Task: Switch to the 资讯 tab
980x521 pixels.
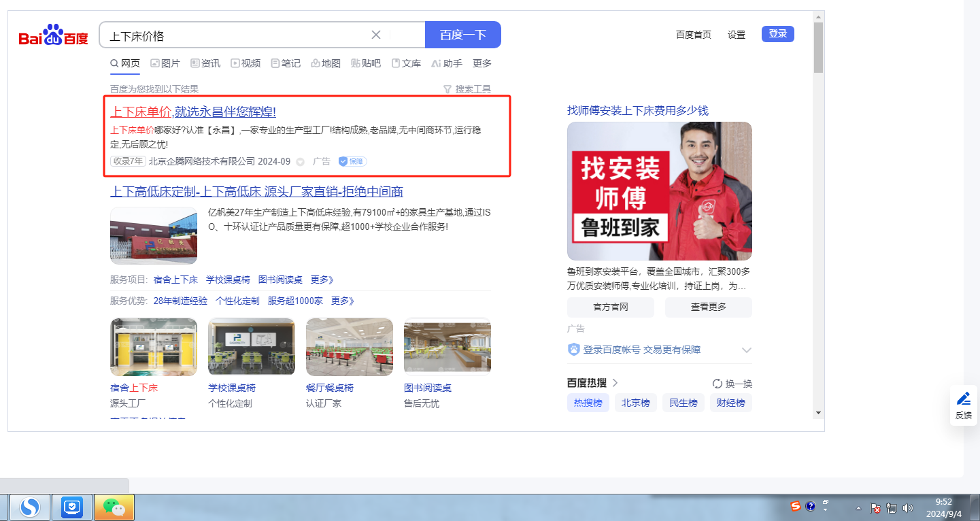Action: coord(205,63)
